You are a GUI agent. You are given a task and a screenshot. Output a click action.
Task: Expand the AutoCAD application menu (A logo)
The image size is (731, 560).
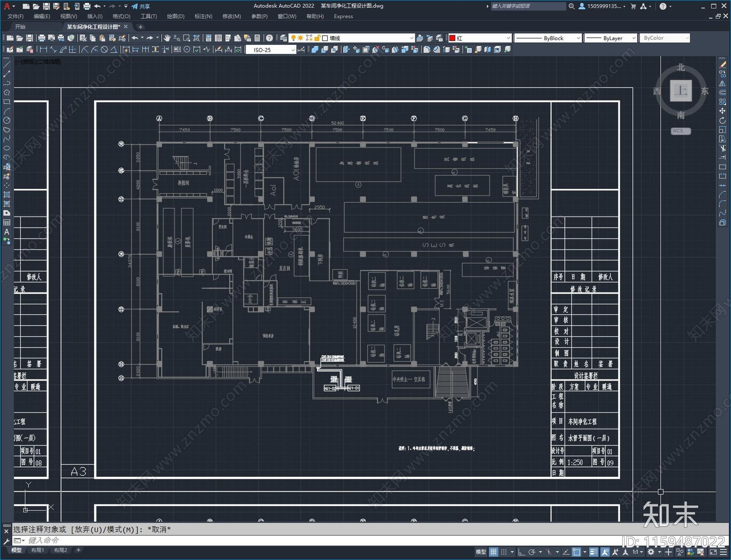(x=8, y=6)
